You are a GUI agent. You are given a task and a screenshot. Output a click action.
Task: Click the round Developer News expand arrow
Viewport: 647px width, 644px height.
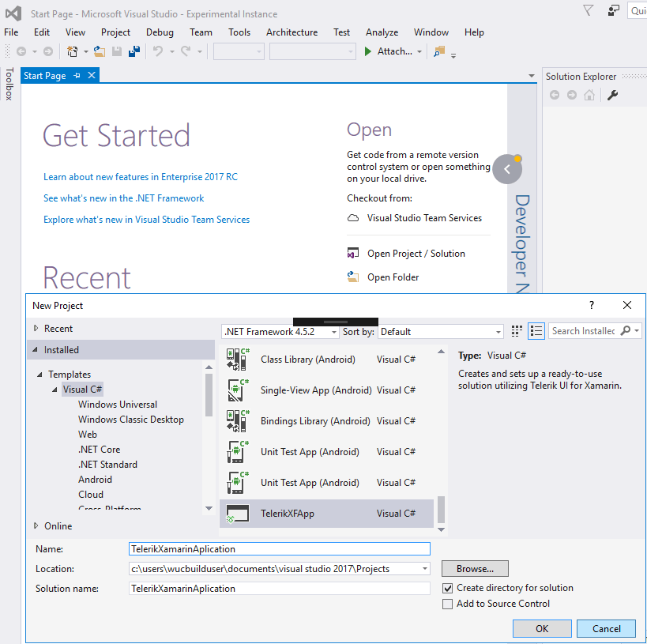tap(507, 168)
